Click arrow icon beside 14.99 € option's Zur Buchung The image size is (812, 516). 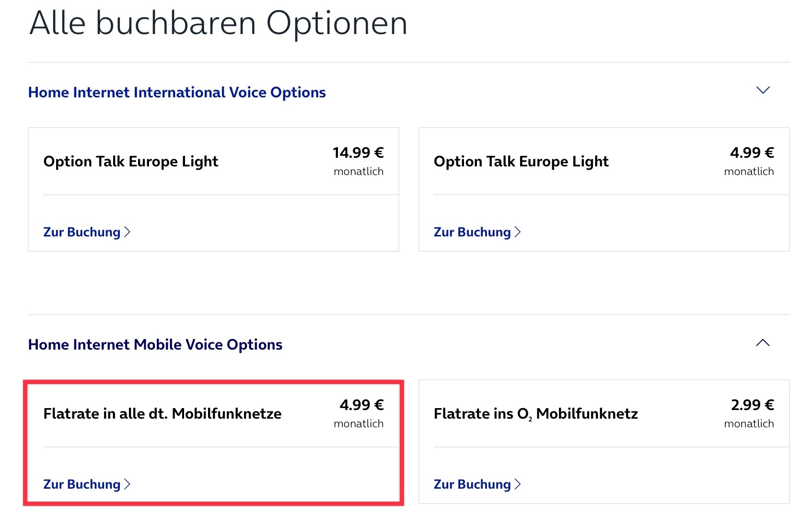[x=128, y=232]
